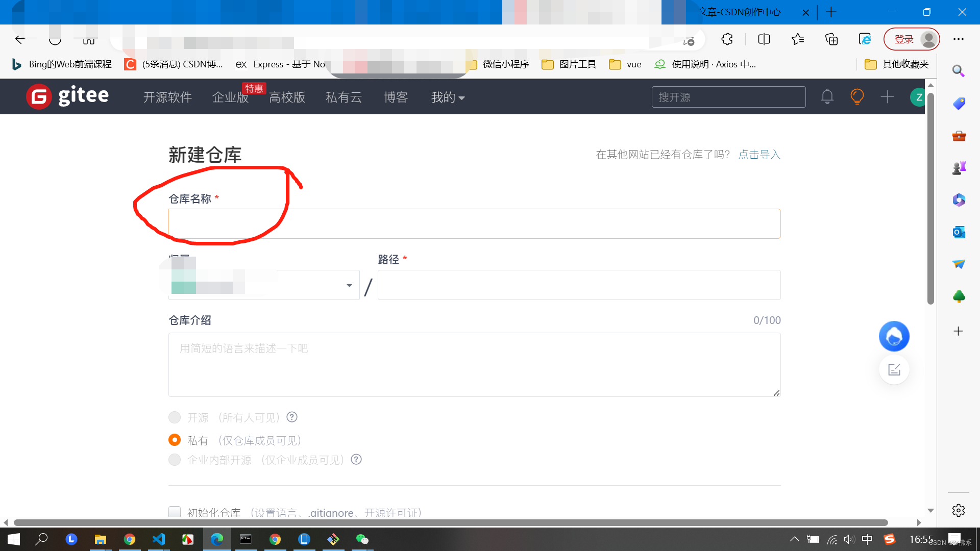Click the Gitee notification bell icon
Image resolution: width=980 pixels, height=551 pixels.
tap(827, 97)
